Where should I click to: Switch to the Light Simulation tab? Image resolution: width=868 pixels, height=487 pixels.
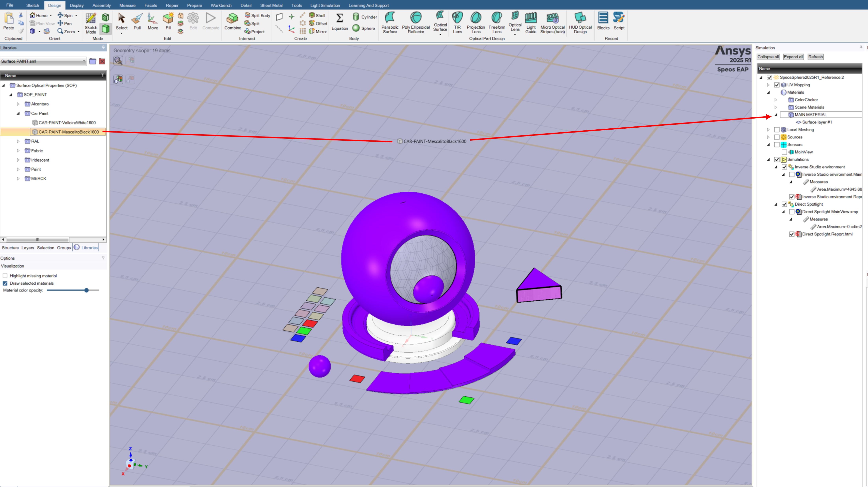point(325,5)
